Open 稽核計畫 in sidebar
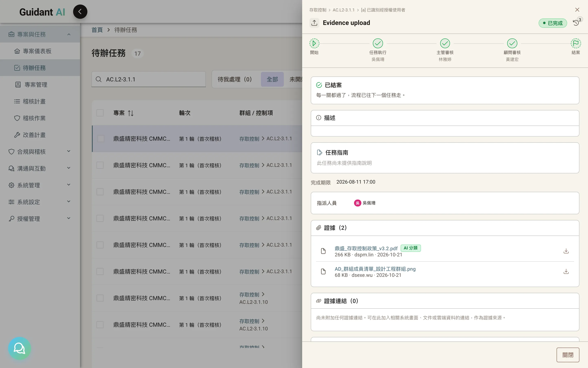Screen dimensions: 588x368 [40, 101]
